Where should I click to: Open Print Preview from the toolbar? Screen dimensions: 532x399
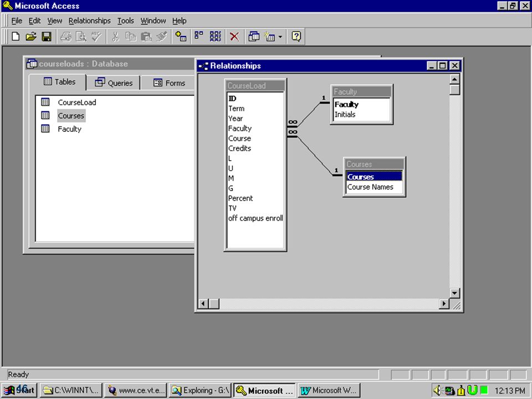click(81, 37)
